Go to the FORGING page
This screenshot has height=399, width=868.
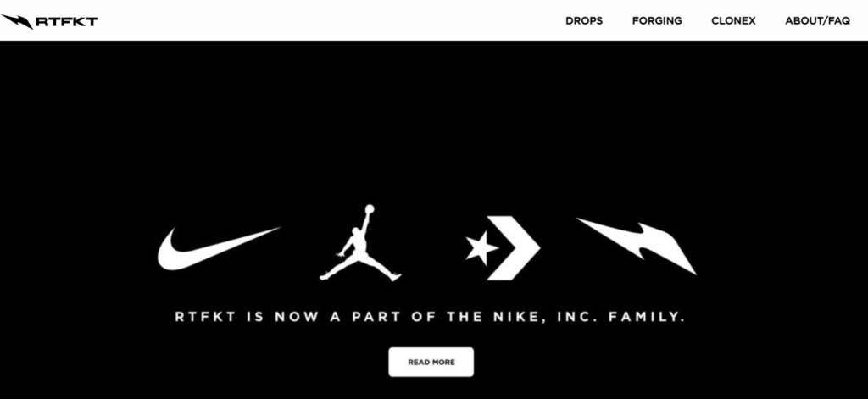tap(657, 21)
